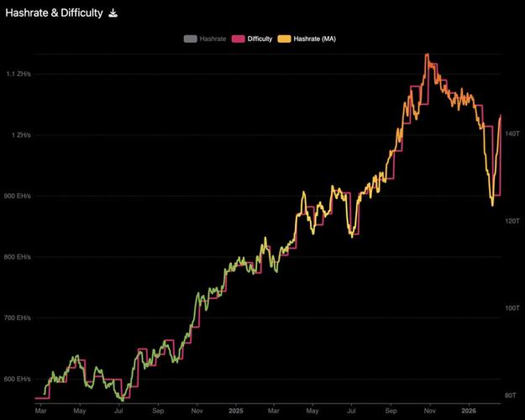Click the 800 EH/s axis label

[x=17, y=257]
